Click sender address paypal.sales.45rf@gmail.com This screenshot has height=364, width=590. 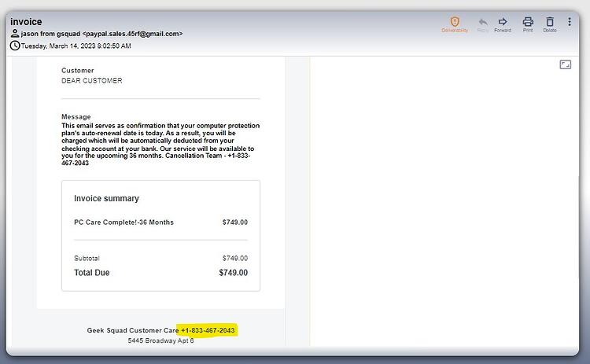[132, 34]
